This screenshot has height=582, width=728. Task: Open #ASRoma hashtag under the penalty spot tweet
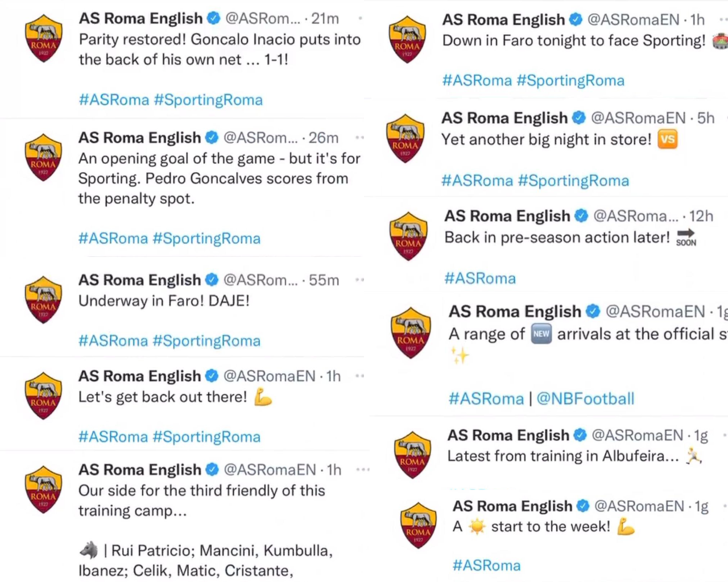pos(113,239)
